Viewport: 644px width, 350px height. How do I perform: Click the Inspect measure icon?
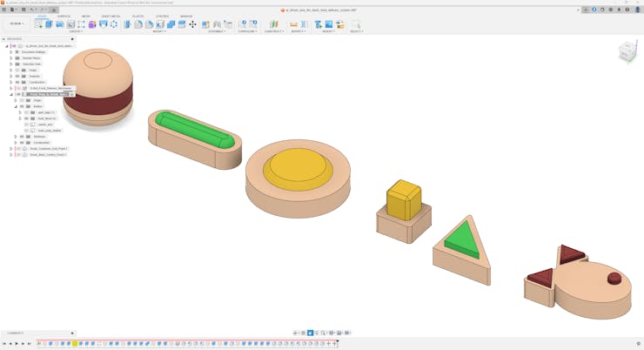tap(293, 24)
